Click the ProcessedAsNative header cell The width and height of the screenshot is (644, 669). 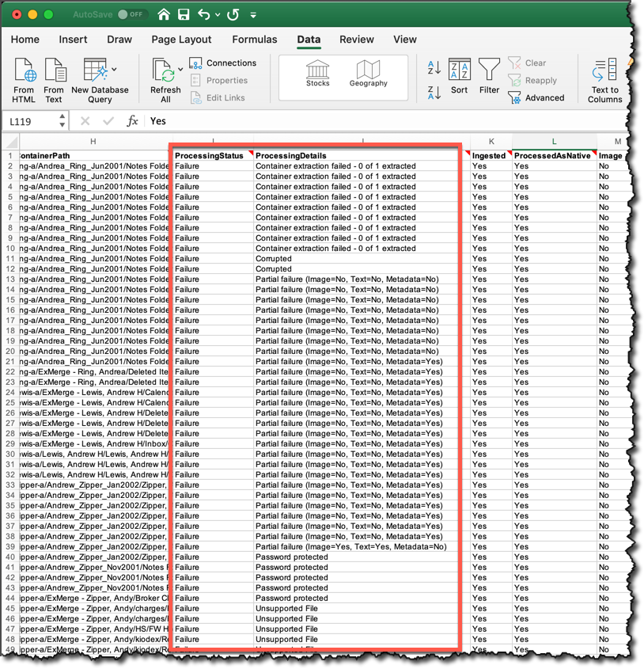554,156
